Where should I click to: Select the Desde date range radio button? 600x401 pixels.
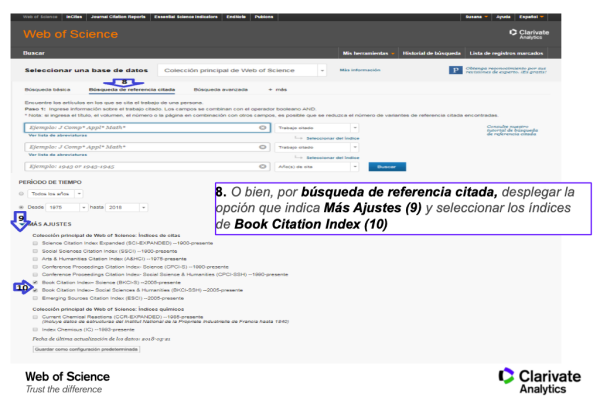pos(21,207)
